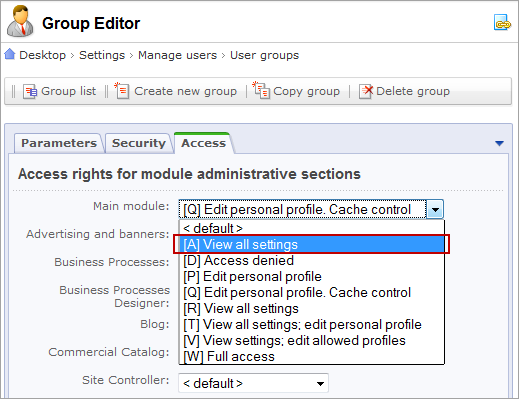The width and height of the screenshot is (519, 399).
Task: Go to Settings breadcrumb
Action: [102, 55]
